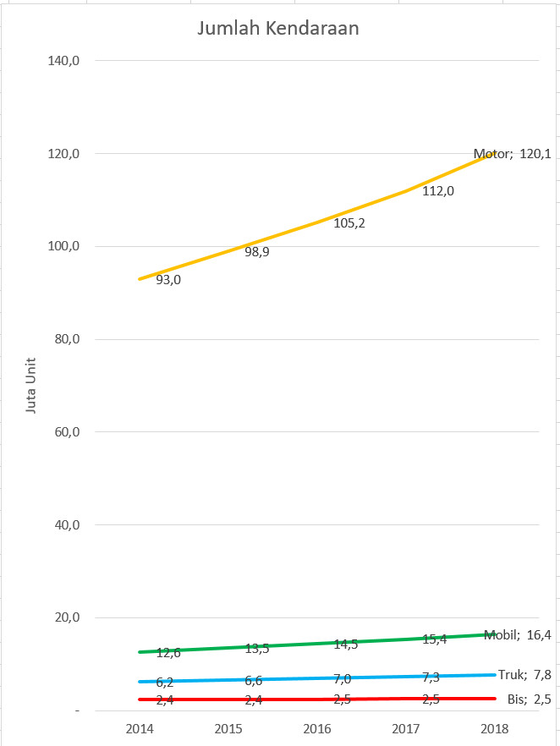Click the 105,2 data label
The height and width of the screenshot is (746, 560).
point(349,223)
